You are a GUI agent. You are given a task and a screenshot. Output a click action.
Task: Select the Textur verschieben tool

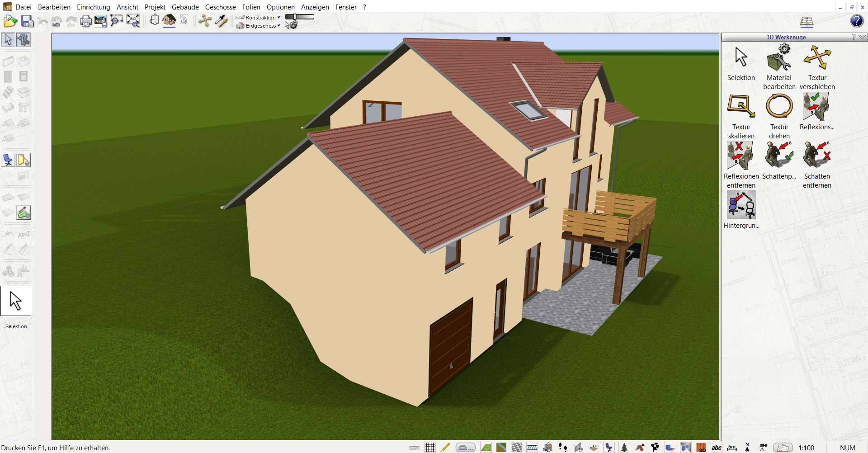(817, 67)
